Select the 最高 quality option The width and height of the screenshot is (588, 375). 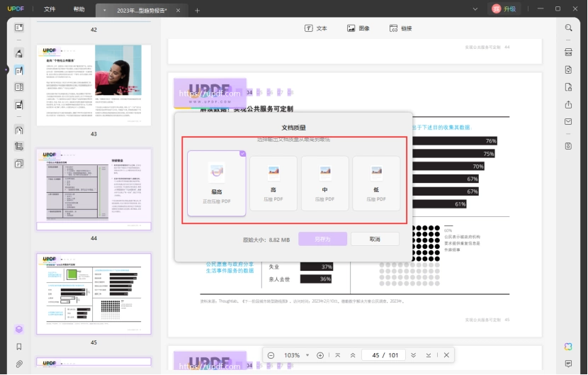tap(216, 184)
